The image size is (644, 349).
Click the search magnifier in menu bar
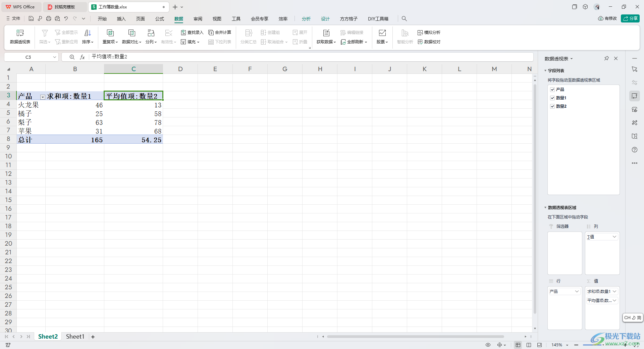click(404, 19)
